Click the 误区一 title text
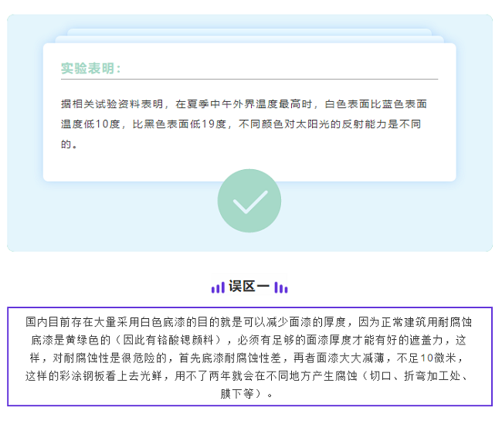502x448 pixels. (x=249, y=287)
